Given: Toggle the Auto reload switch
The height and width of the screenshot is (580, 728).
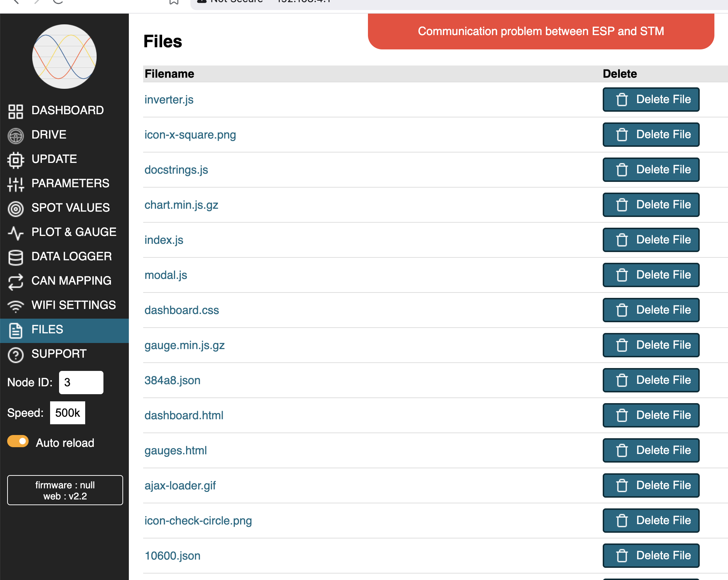Looking at the screenshot, I should [x=18, y=441].
